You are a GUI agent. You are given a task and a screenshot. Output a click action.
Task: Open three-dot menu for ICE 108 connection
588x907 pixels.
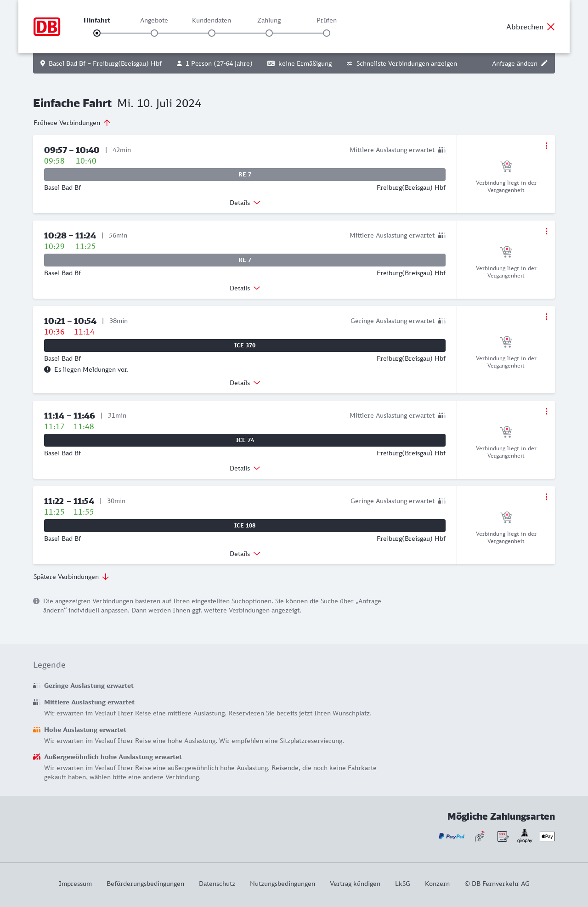point(546,497)
